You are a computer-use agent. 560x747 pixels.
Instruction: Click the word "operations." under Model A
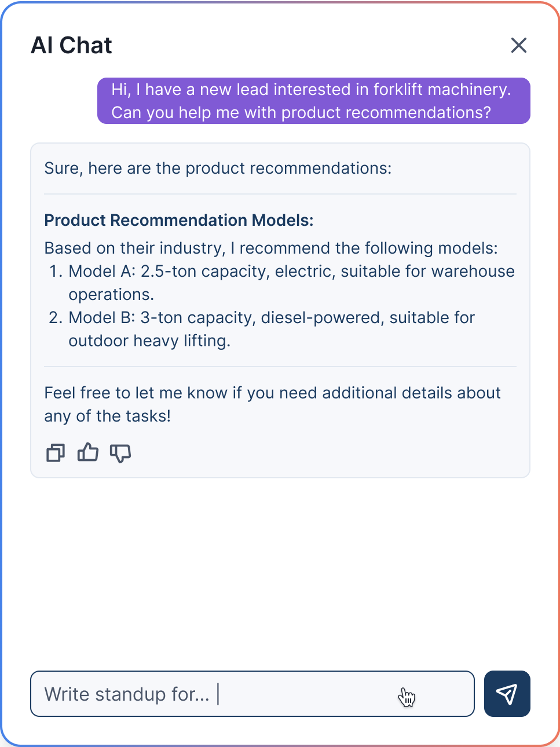click(111, 295)
